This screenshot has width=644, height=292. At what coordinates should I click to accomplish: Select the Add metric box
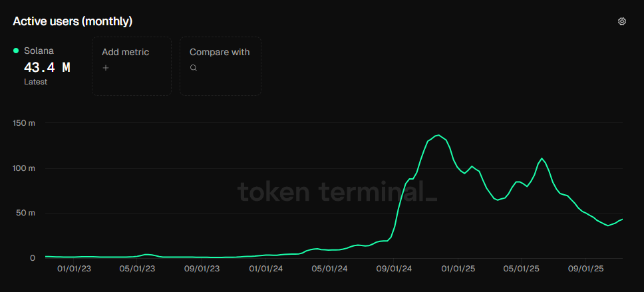[x=131, y=66]
